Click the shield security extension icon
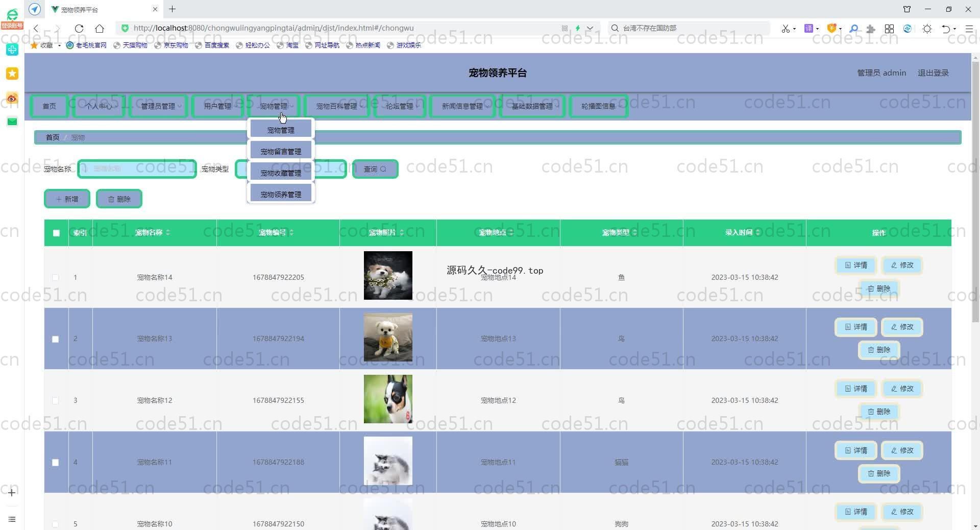980x530 pixels. pyautogui.click(x=831, y=29)
